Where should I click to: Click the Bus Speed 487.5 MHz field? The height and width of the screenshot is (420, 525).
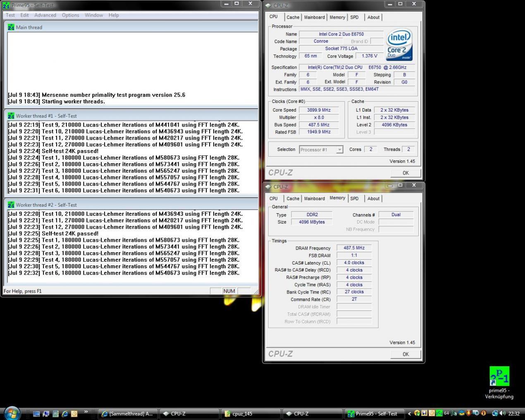(319, 125)
